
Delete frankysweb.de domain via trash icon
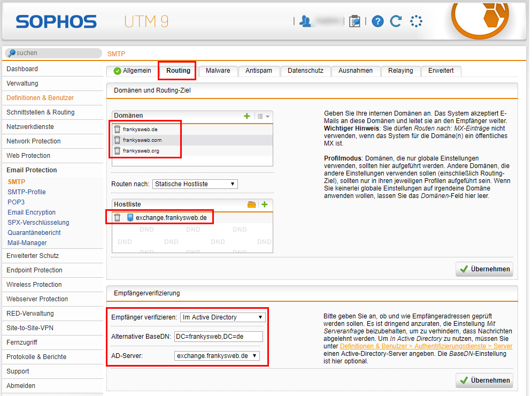tap(117, 130)
